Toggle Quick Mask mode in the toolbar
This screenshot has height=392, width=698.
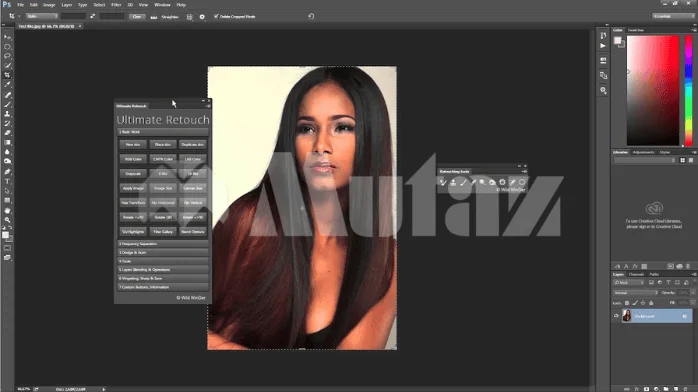[x=7, y=248]
